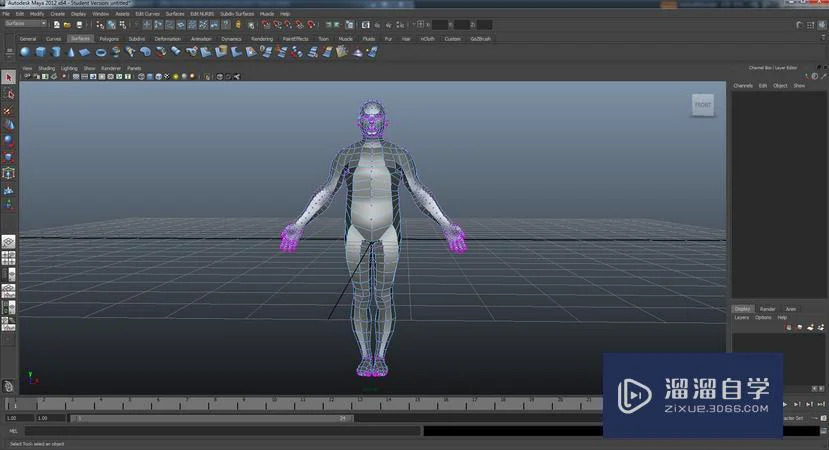Select the arrow Select tool in toolbox

click(x=8, y=77)
